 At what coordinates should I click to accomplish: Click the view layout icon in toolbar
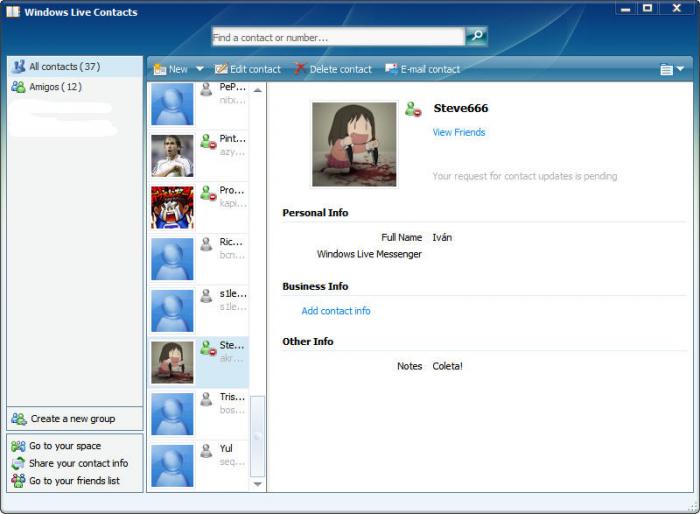point(666,70)
